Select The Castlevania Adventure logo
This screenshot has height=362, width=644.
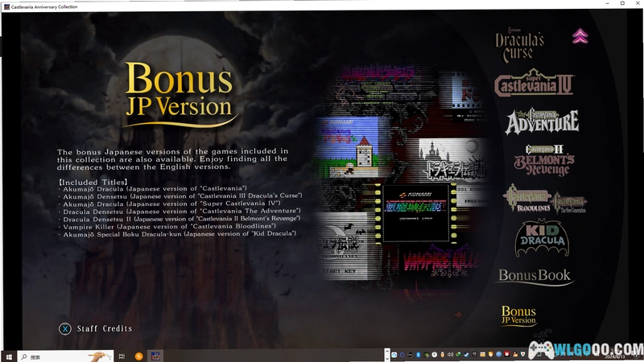542,121
